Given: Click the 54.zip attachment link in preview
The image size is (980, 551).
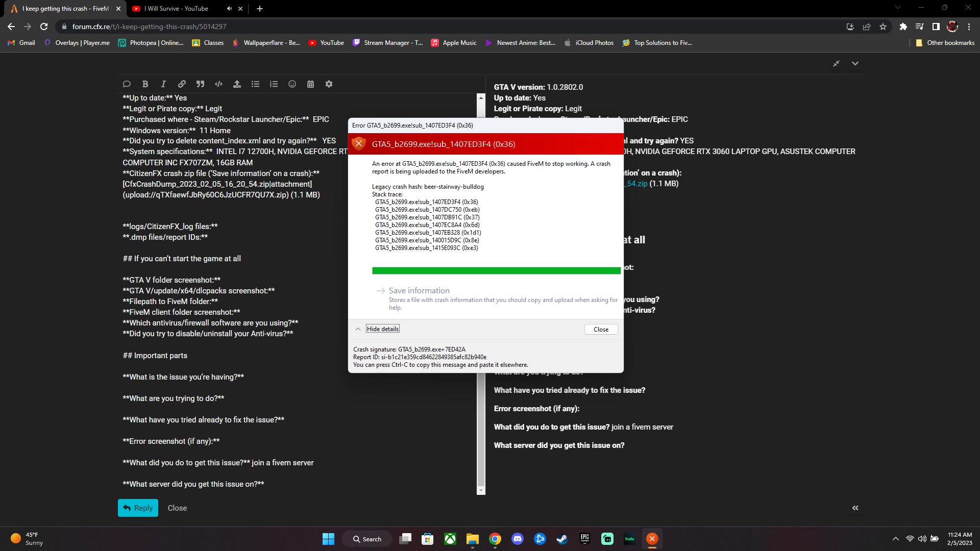Looking at the screenshot, I should (x=637, y=184).
